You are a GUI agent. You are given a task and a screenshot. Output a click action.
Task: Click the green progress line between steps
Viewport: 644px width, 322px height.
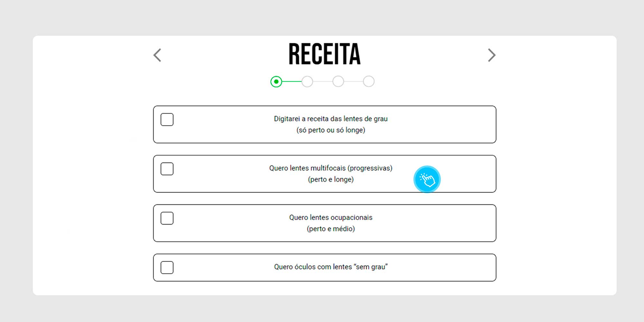click(292, 82)
